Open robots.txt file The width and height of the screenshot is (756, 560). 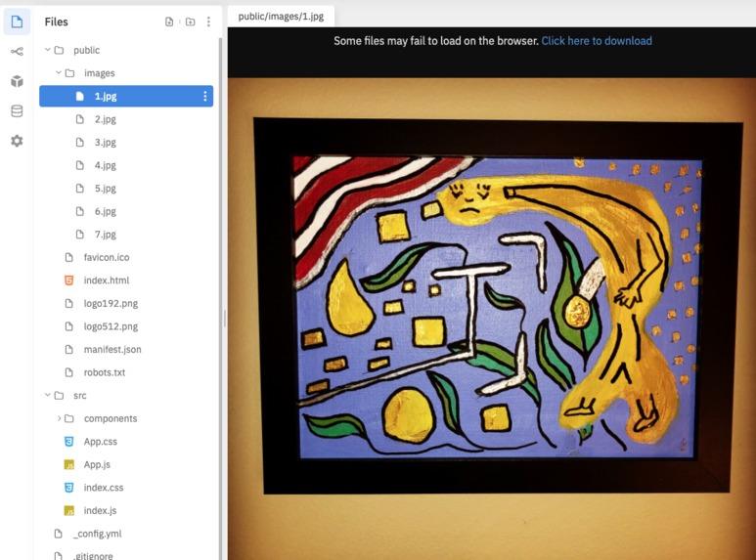pos(105,372)
